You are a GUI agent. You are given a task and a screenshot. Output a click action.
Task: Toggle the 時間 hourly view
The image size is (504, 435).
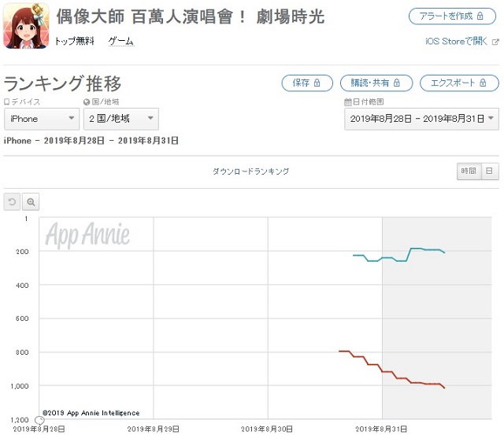coord(469,171)
